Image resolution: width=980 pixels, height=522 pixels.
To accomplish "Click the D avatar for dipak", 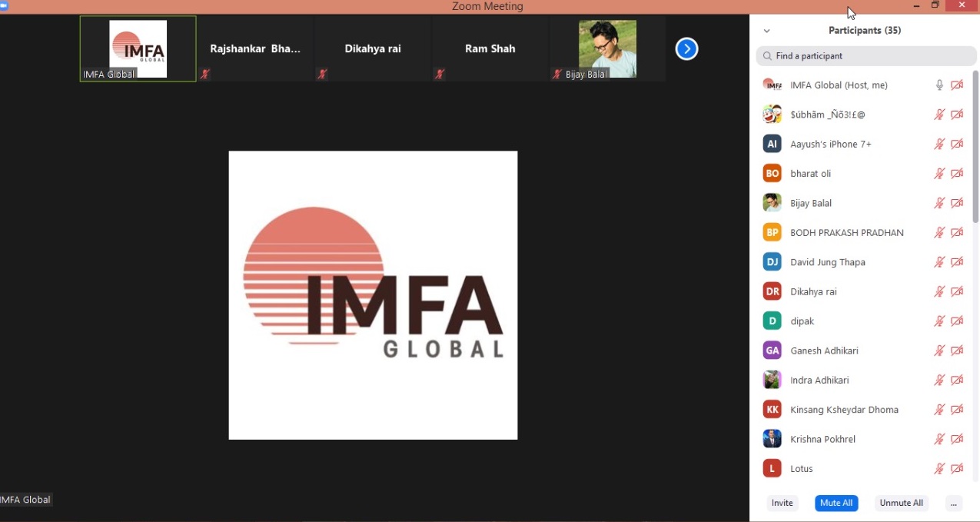I will [772, 321].
